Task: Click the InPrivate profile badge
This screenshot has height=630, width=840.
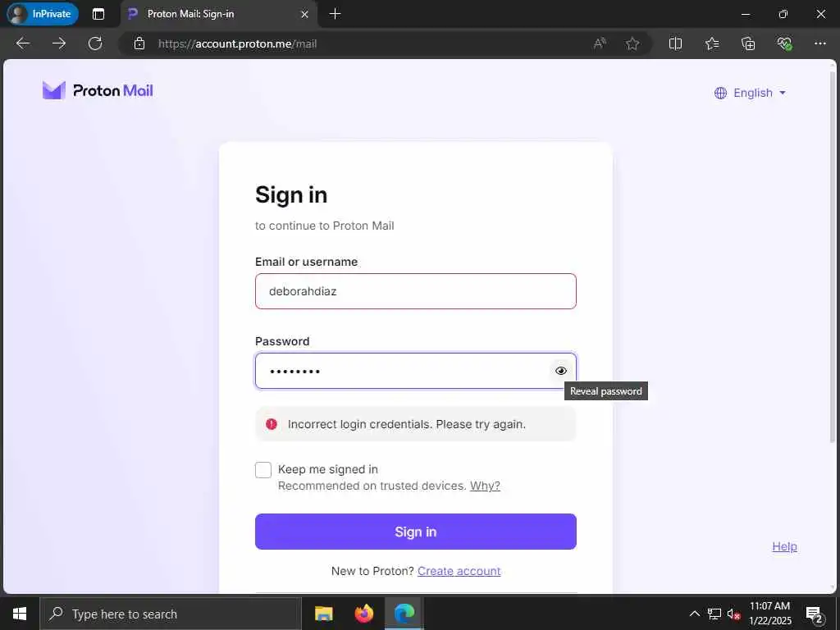Action: [43, 14]
